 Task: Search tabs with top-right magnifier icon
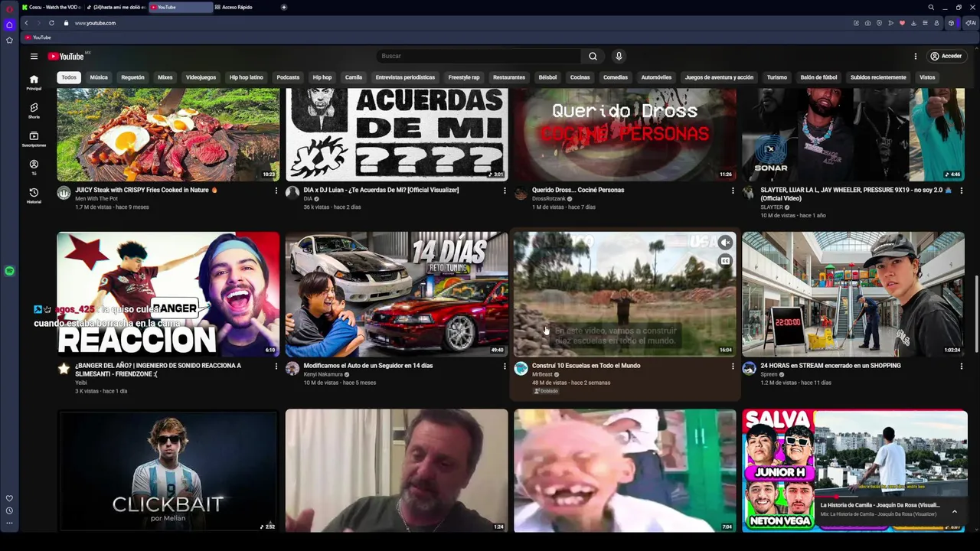pos(931,7)
